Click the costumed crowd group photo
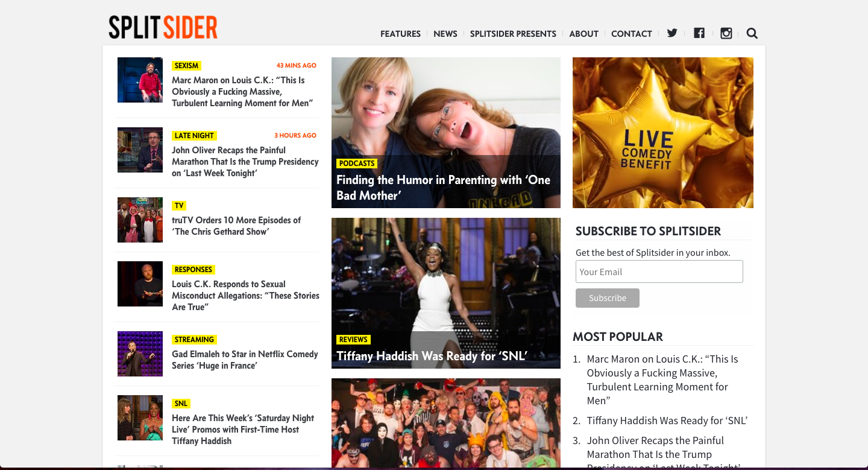Screen dimensions: 868x470 [x=446, y=423]
